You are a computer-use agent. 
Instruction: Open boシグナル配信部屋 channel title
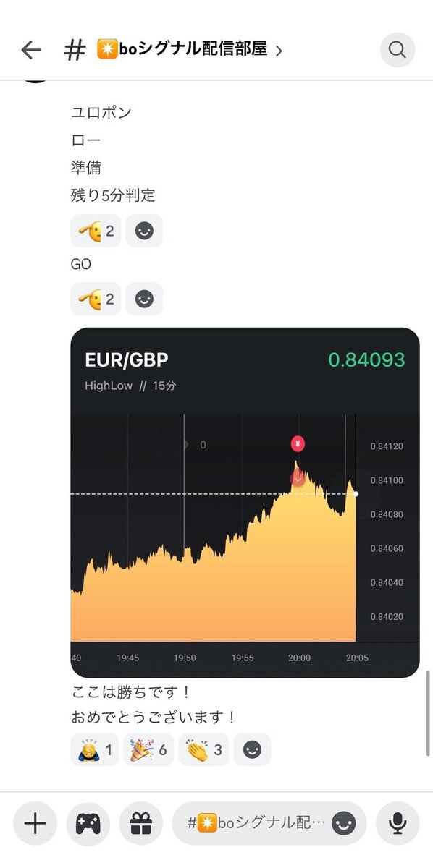click(181, 49)
